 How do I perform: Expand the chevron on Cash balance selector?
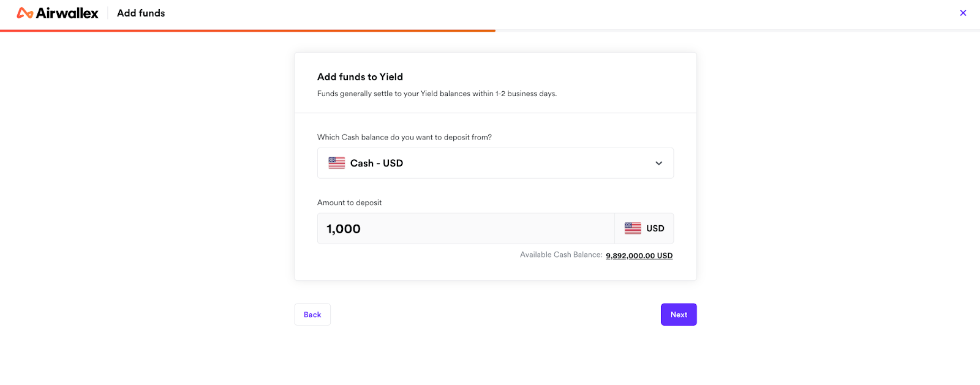(658, 163)
